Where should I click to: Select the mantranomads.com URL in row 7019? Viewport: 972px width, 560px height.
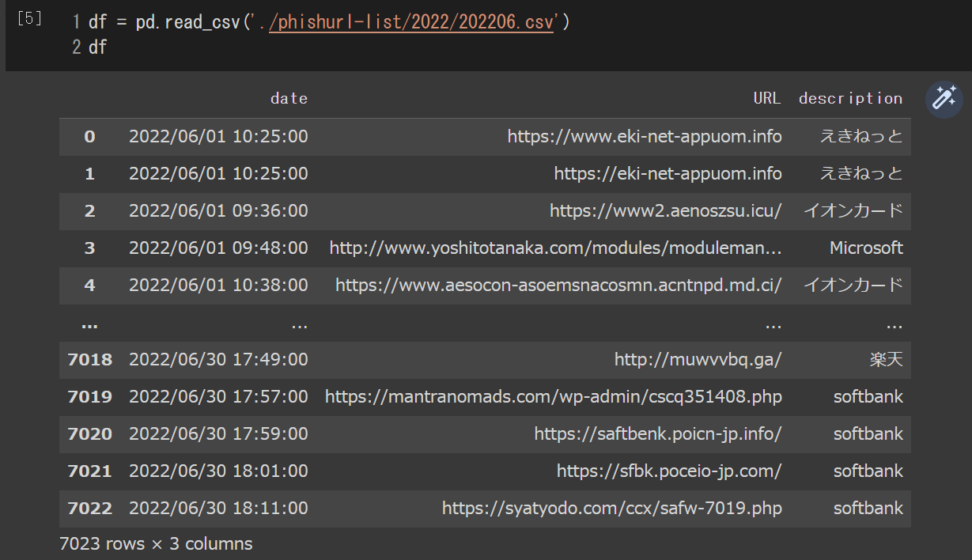point(553,396)
